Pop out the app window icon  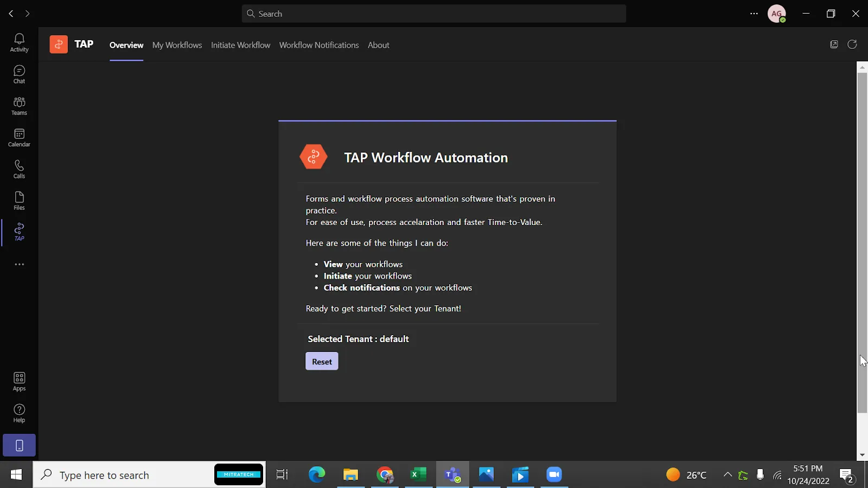834,44
